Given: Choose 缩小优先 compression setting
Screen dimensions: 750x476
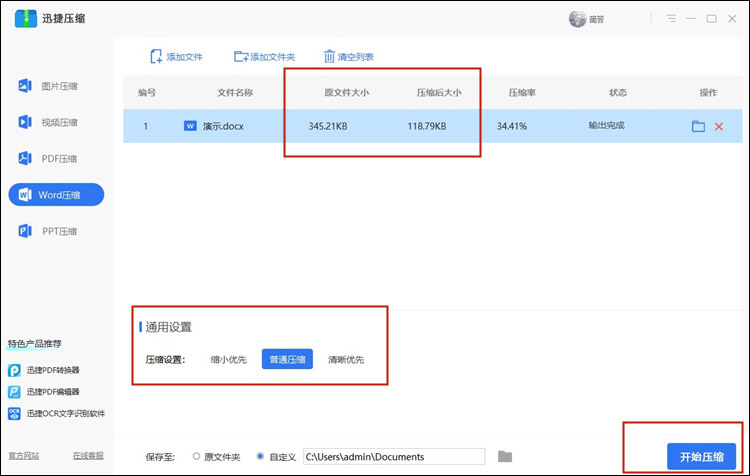Looking at the screenshot, I should [229, 359].
